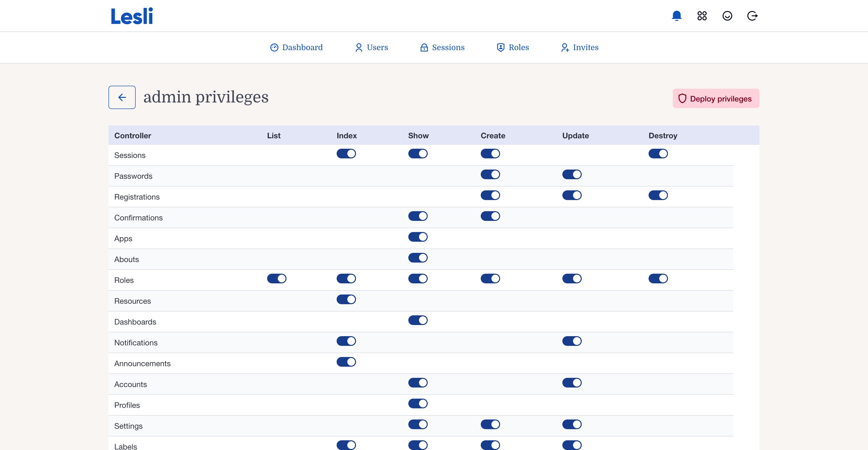
Task: Toggle Accounts Show privilege
Action: (x=418, y=383)
